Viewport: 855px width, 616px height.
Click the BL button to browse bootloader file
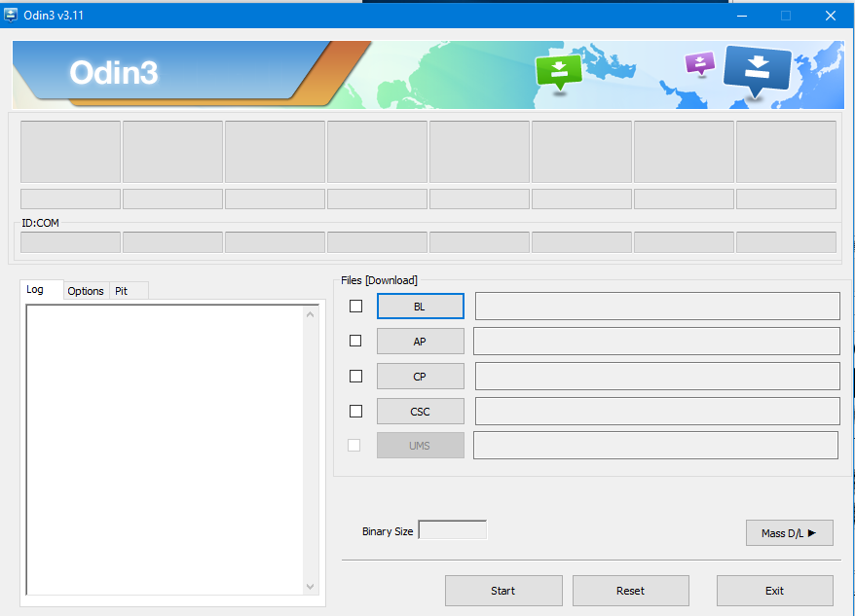tap(420, 306)
